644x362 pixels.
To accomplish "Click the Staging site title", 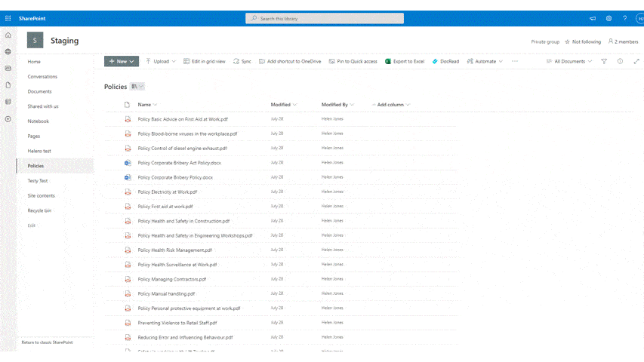I will (64, 41).
